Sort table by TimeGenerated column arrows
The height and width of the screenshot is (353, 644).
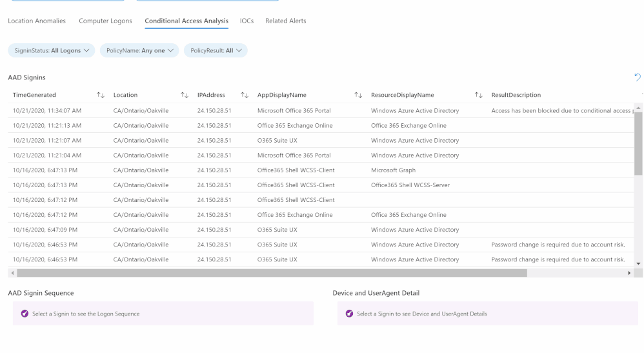click(x=101, y=95)
